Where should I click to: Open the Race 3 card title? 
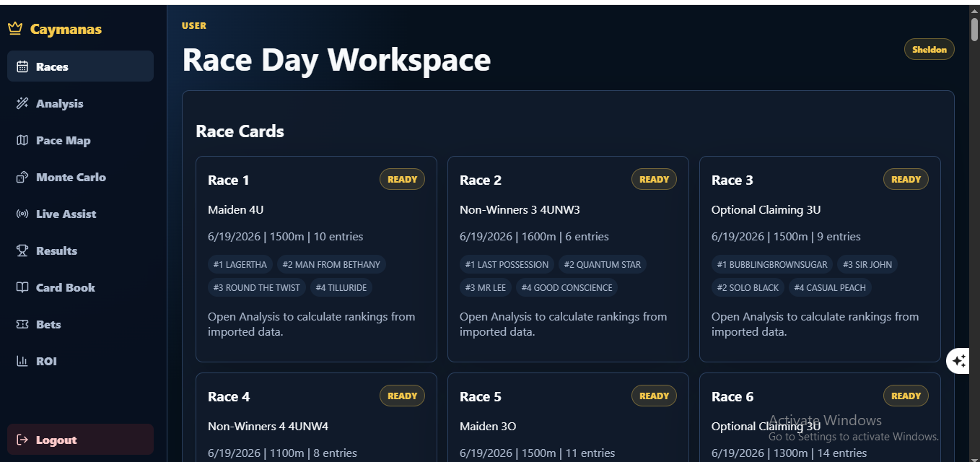pos(732,180)
